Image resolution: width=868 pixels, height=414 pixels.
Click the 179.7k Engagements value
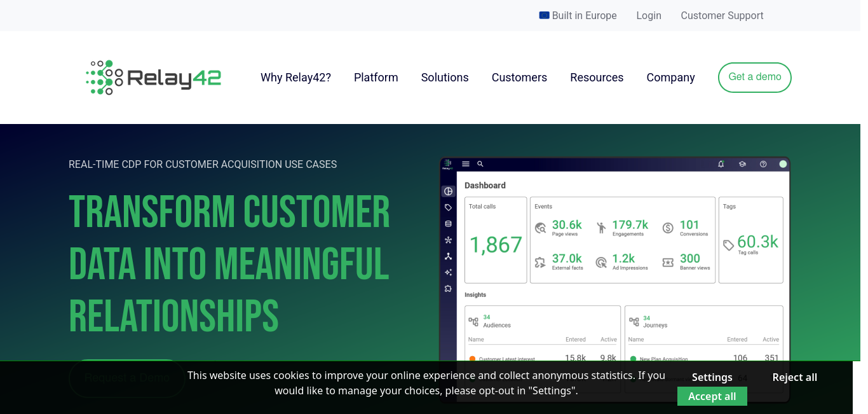[x=630, y=224]
